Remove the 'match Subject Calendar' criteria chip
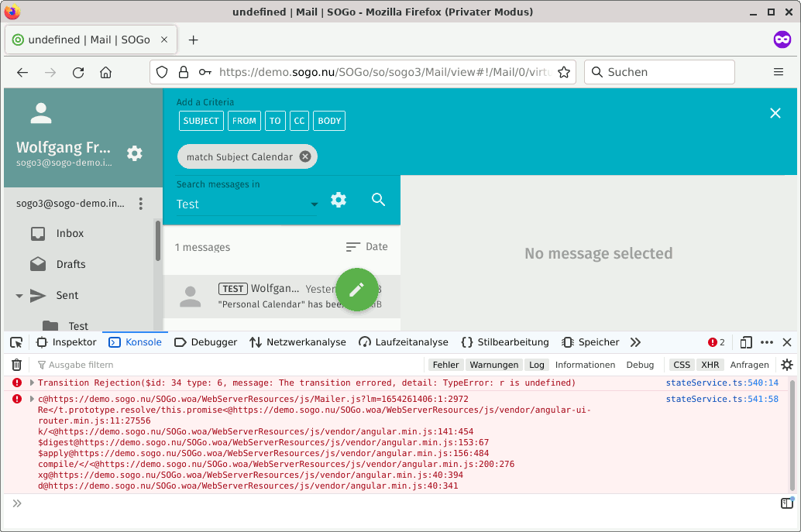Image resolution: width=801 pixels, height=532 pixels. (305, 156)
